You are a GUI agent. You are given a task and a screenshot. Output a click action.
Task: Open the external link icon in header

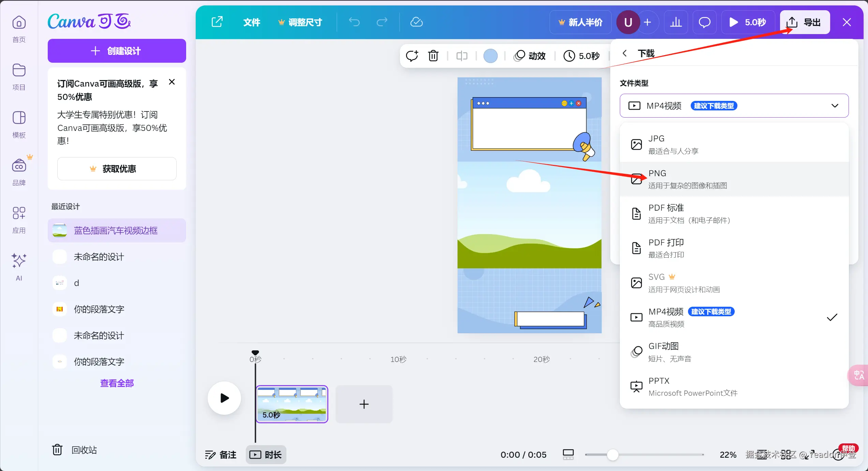pos(217,22)
